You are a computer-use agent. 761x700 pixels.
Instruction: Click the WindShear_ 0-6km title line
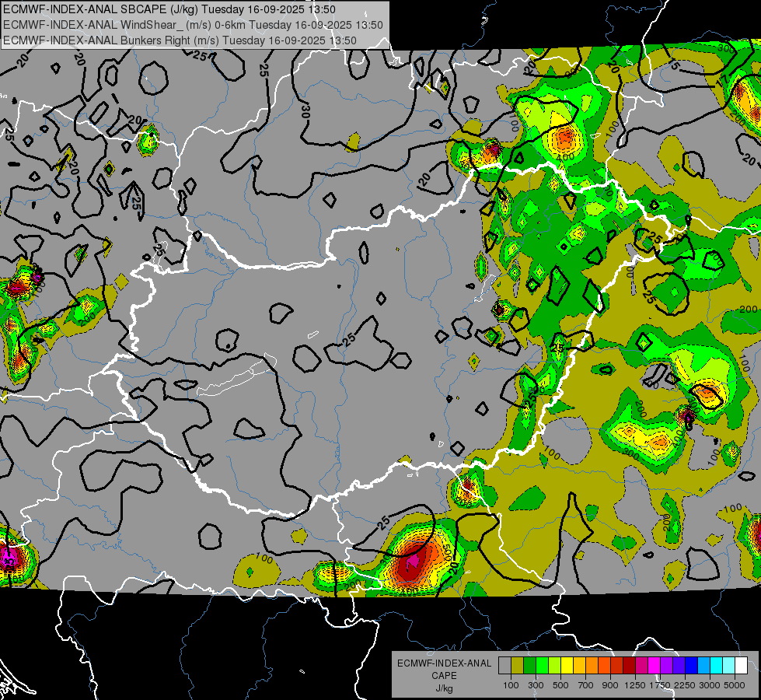click(x=193, y=25)
